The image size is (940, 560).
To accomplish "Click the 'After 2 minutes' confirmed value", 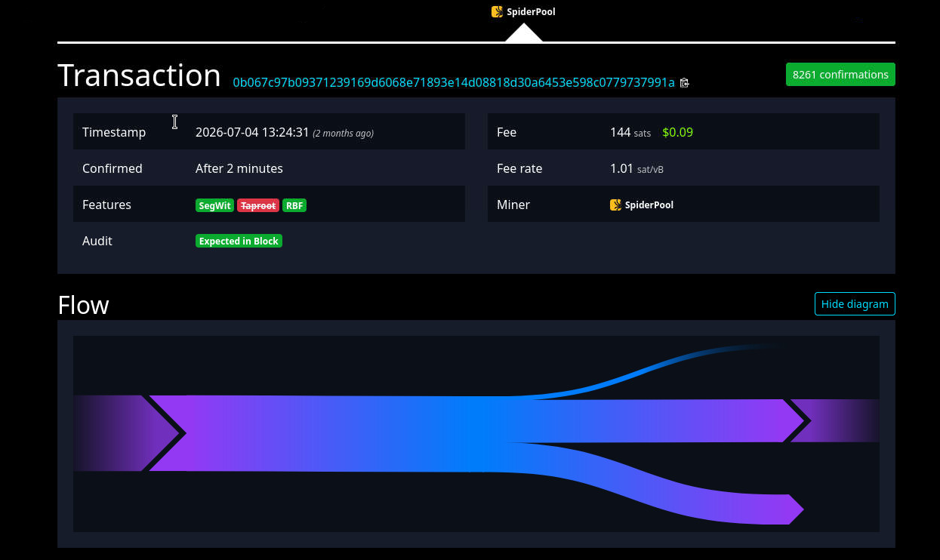I will click(239, 168).
